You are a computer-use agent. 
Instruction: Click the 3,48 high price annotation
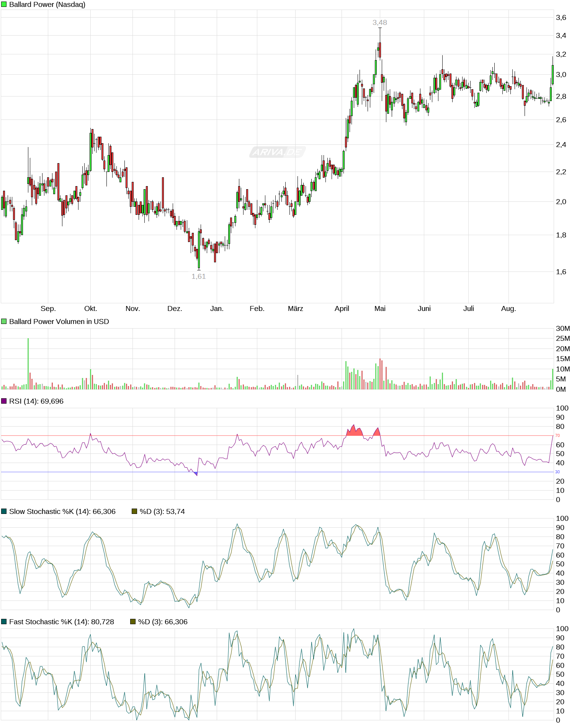pyautogui.click(x=380, y=23)
